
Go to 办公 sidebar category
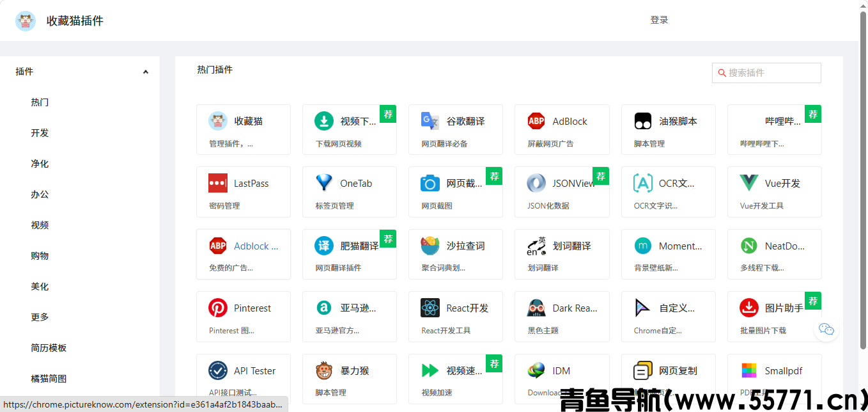40,194
